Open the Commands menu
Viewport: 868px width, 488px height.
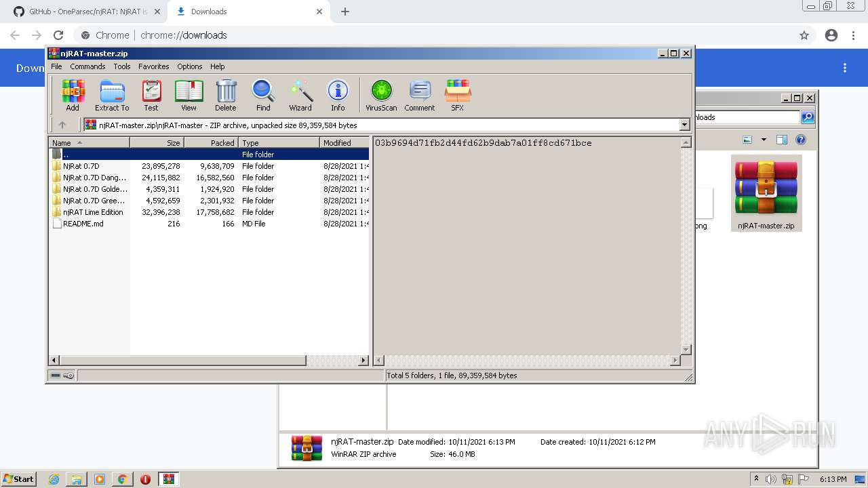coord(87,66)
